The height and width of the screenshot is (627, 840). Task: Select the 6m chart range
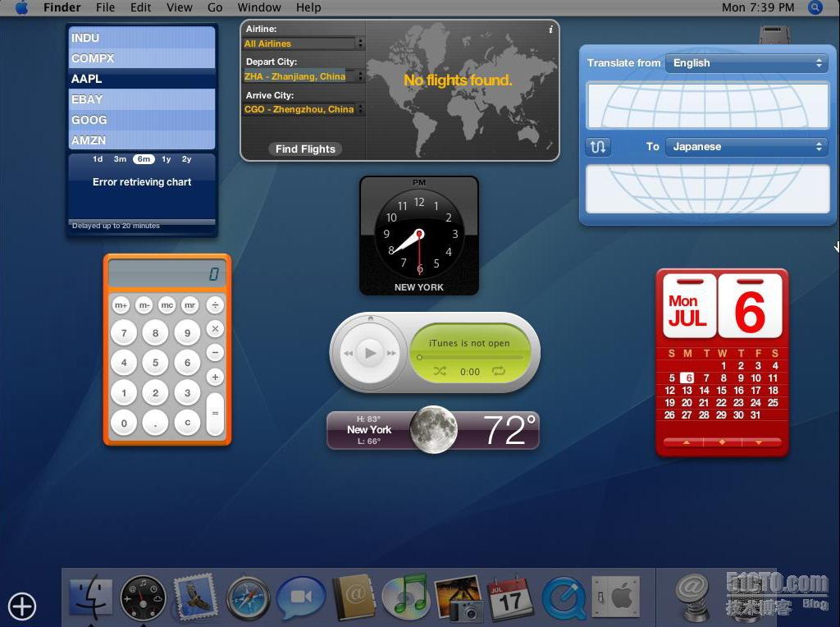point(144,159)
